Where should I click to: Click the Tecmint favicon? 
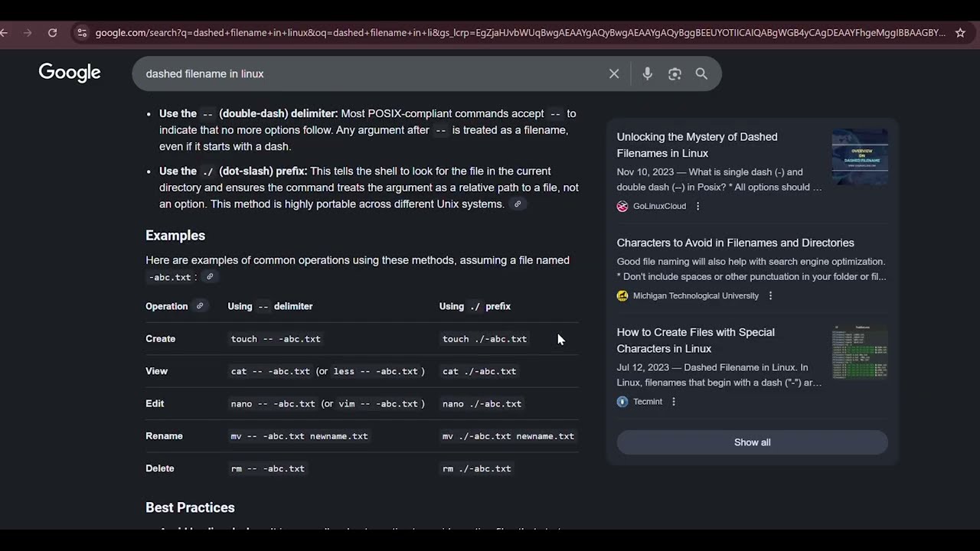622,401
